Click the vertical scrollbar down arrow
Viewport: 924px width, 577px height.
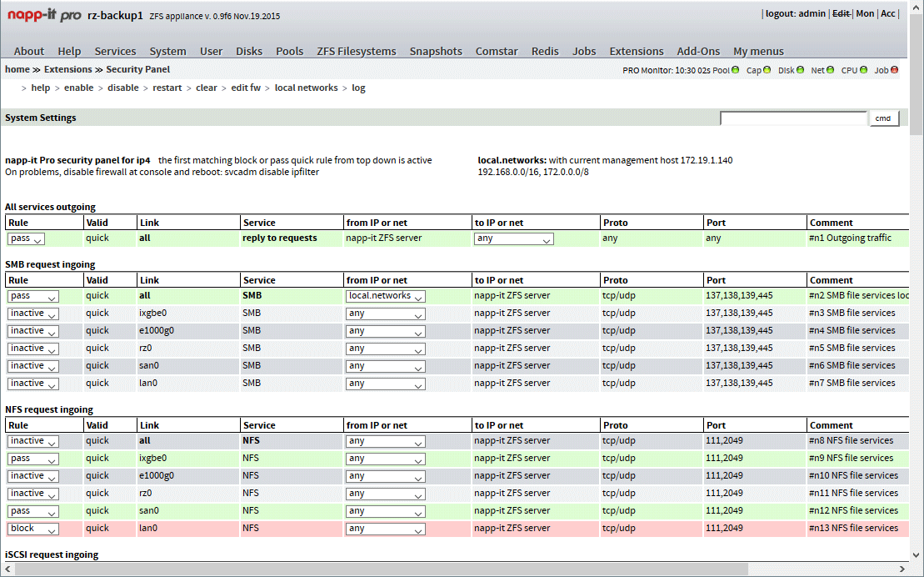(x=917, y=554)
